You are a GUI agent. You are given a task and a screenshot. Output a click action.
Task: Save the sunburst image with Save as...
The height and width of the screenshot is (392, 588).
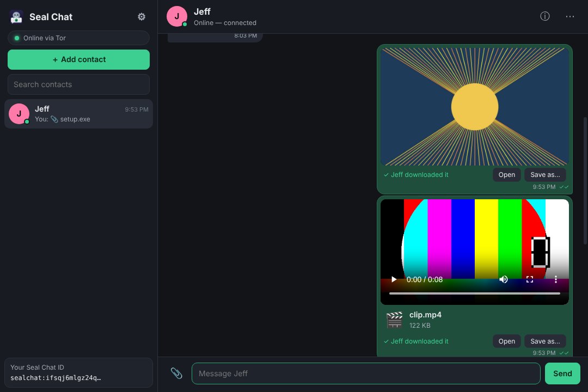coord(545,175)
